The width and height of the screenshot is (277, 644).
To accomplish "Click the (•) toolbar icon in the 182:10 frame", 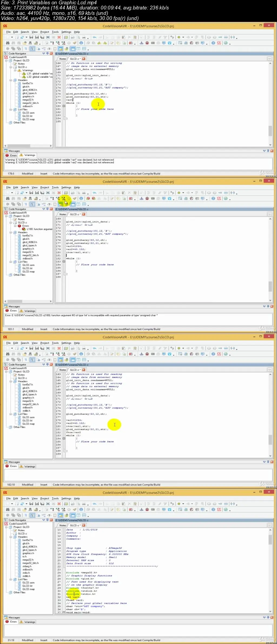I will point(233,348).
